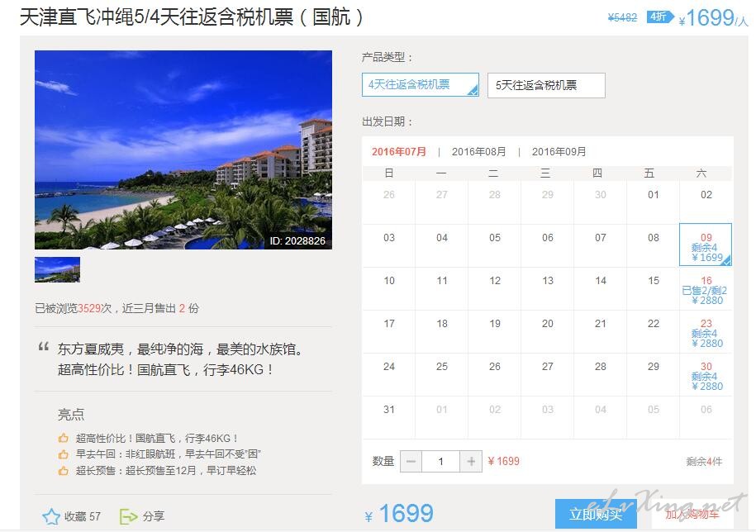756x532 pixels.
Task: Select 4天往返含税机票 product type
Action: point(421,85)
